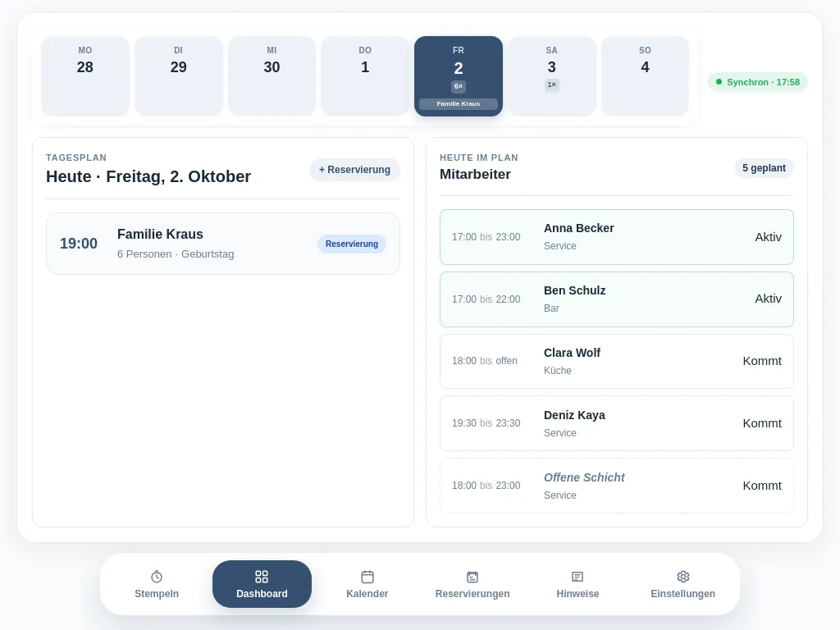Click the 18:00 bis offen time
The height and width of the screenshot is (630, 840).
[x=484, y=361]
